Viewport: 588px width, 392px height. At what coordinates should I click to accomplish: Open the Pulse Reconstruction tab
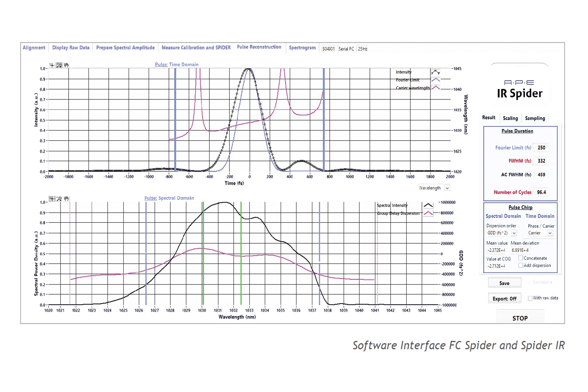(x=258, y=48)
